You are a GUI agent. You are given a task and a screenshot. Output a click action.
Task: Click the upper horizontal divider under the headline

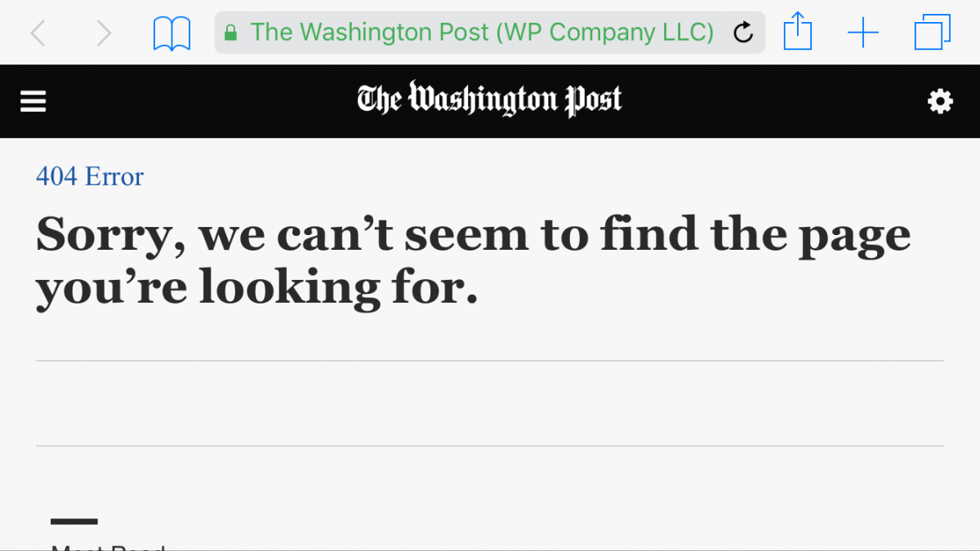coord(490,361)
